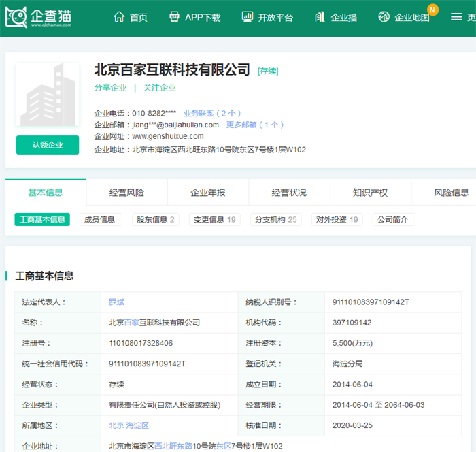The width and height of the screenshot is (476, 452).
Task: Click the 开放平台 monitor icon
Action: 248,17
